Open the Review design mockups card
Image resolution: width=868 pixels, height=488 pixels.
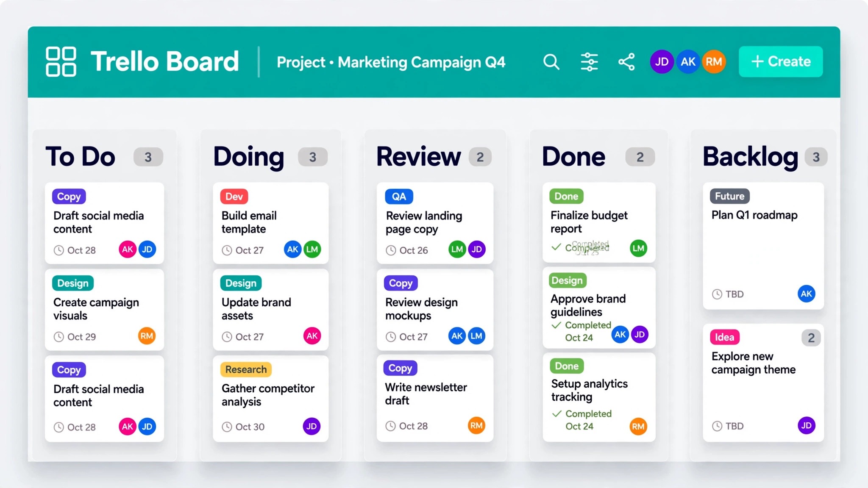(435, 310)
